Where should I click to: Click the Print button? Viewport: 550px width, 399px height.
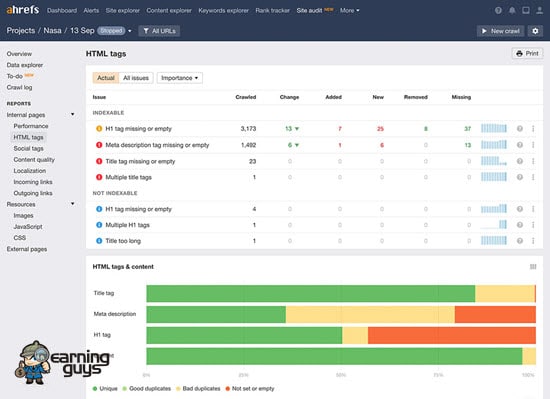pos(527,53)
